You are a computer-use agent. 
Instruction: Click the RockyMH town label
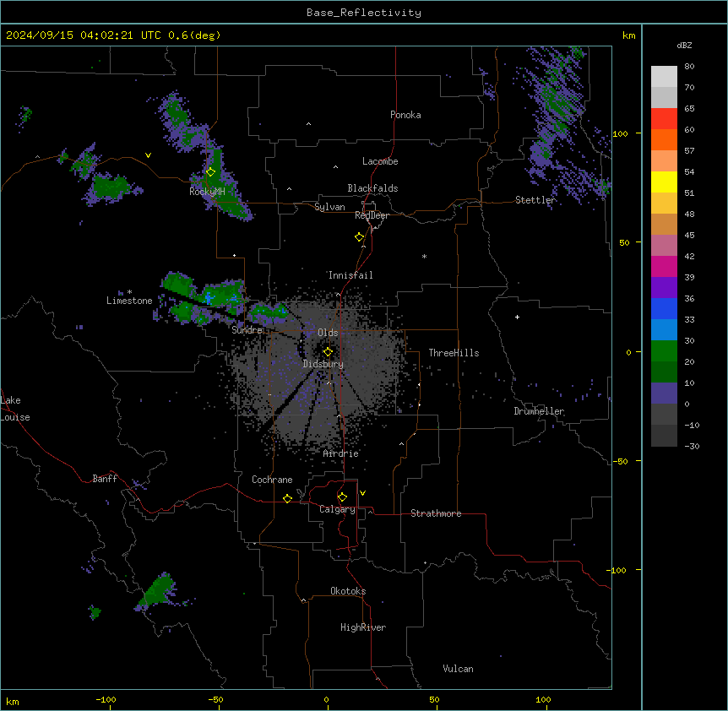coord(207,192)
